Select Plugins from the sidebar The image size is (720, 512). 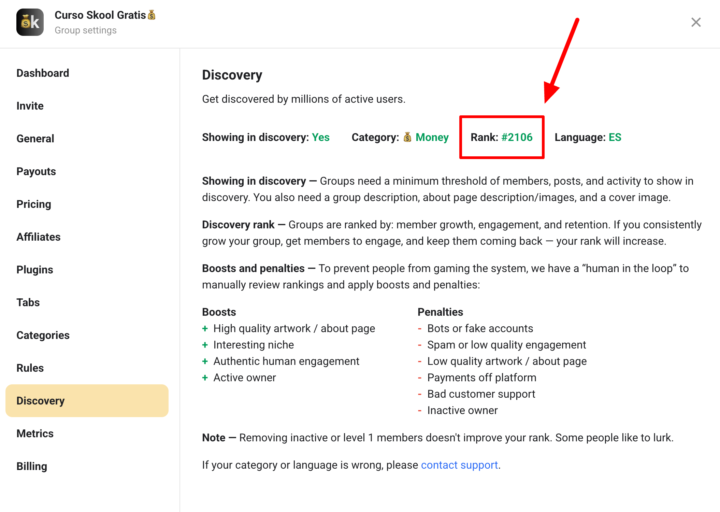click(x=35, y=270)
